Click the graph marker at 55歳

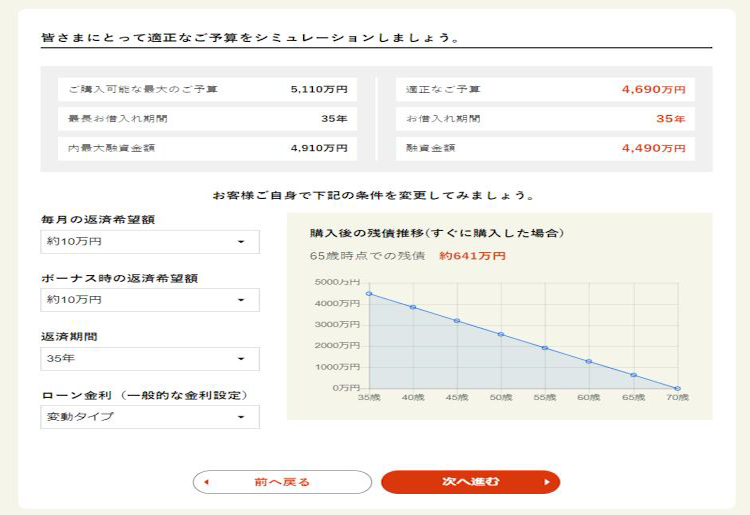coord(545,348)
